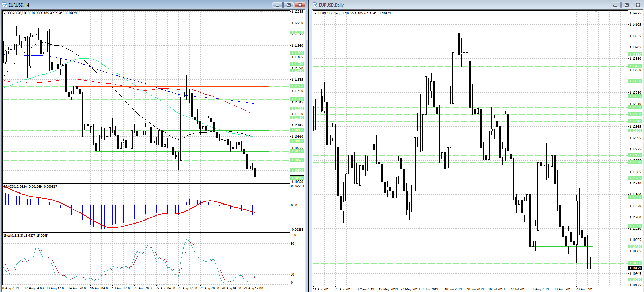Minimize the EURUSD,H4 chart window
Image resolution: width=644 pixels, height=292 pixels.
click(x=277, y=5)
